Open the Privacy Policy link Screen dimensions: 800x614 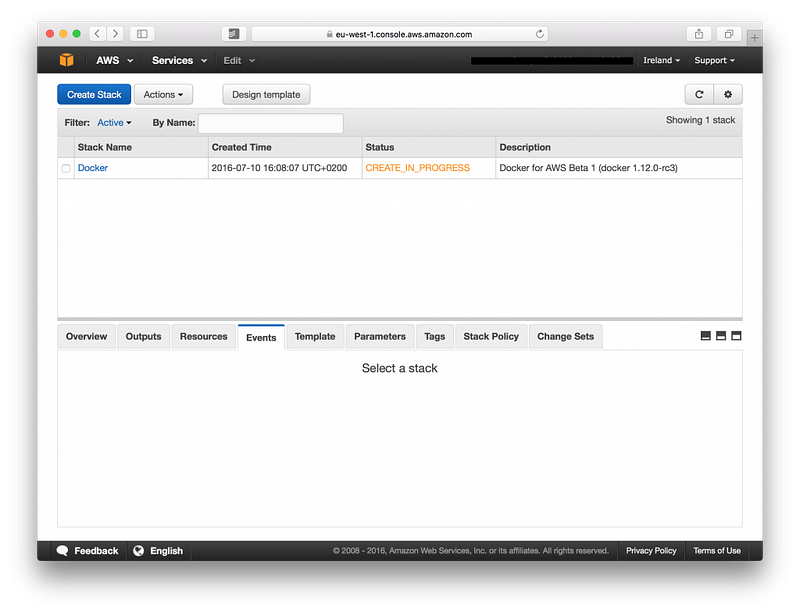(651, 551)
